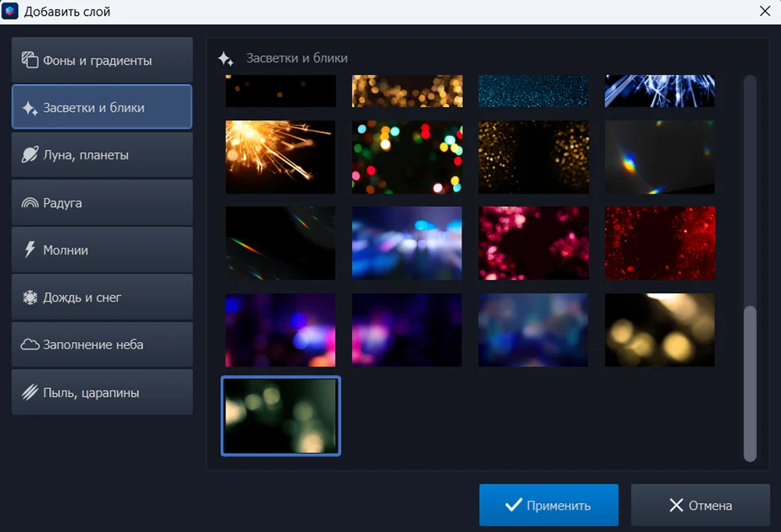Close the Добавить слой dialog

(765, 11)
